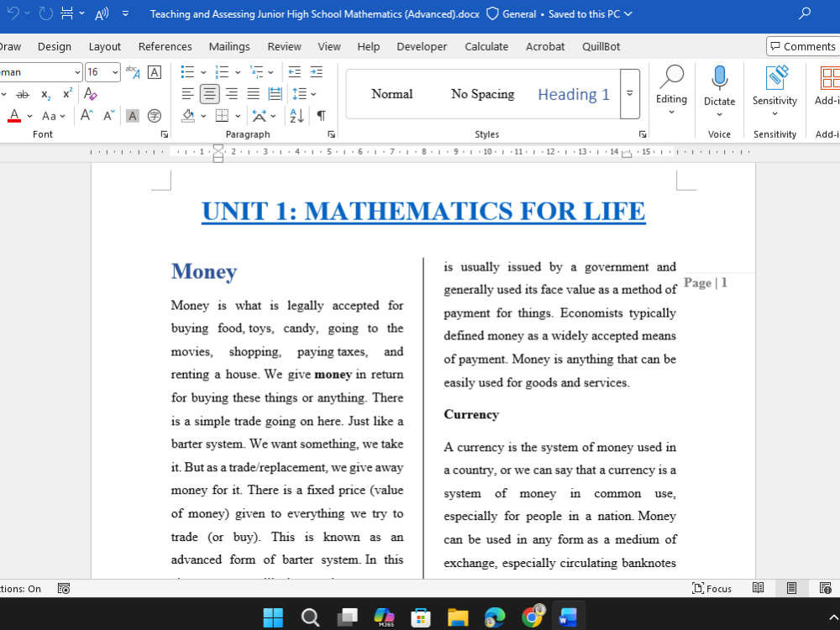The width and height of the screenshot is (840, 630).
Task: Expand bullet library dropdown arrow
Action: coord(203,71)
